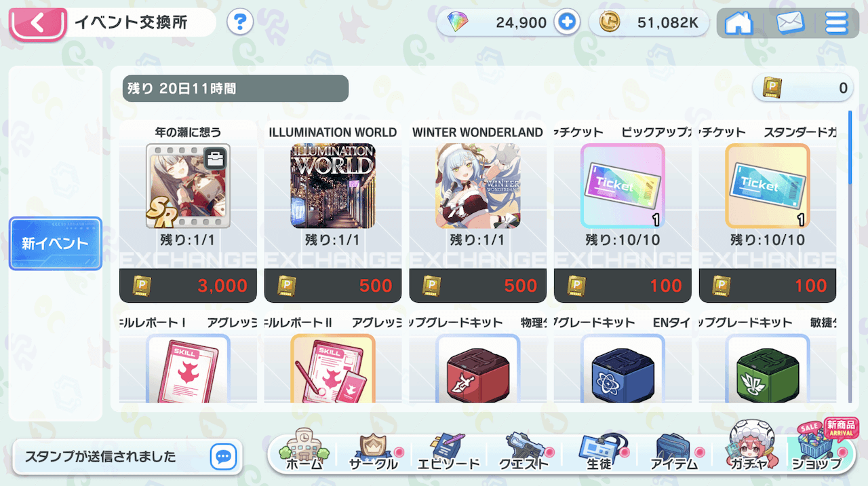The image size is (868, 486).
Task: Add gems with the plus icon
Action: 566,22
